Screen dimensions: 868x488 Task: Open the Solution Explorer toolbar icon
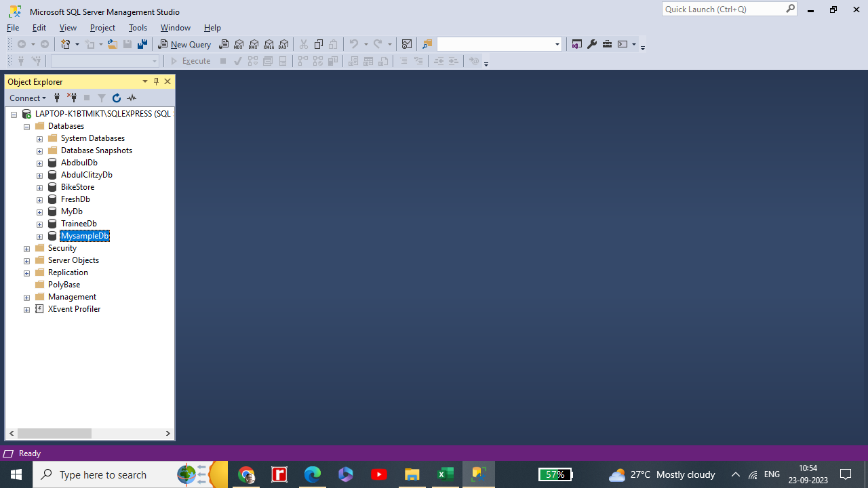(576, 44)
